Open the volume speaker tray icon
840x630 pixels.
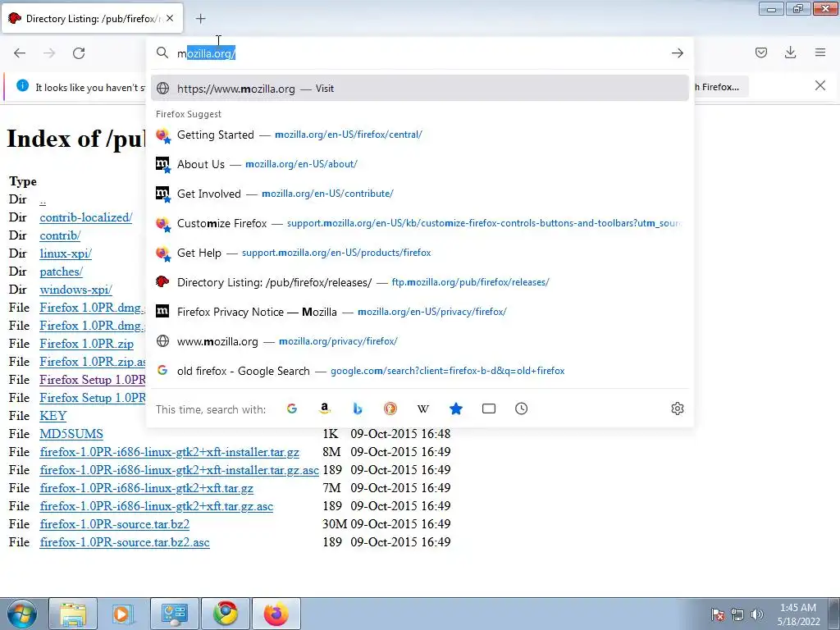point(757,614)
